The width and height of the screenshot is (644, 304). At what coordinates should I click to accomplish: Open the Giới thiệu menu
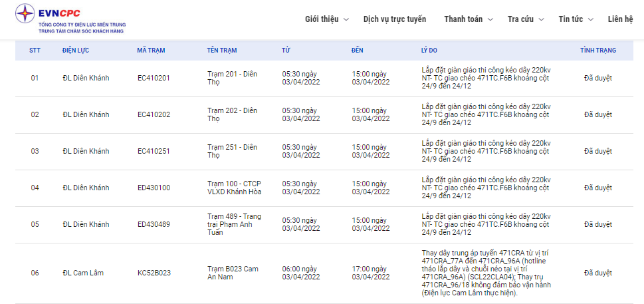tap(322, 19)
